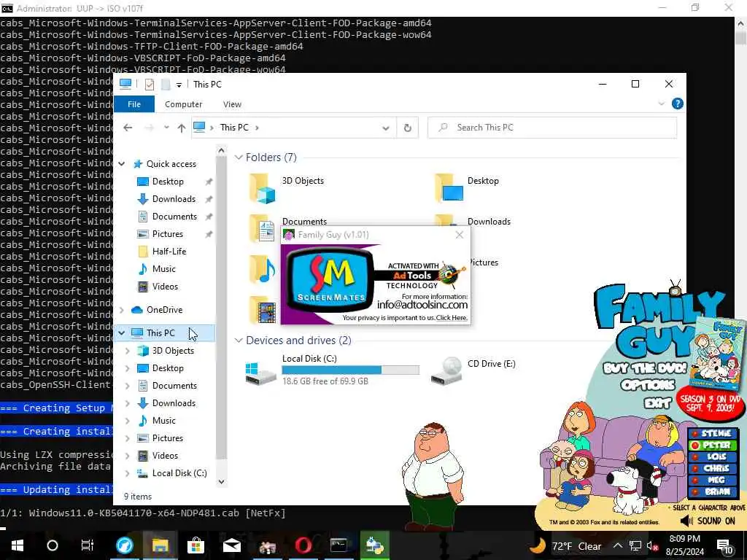The width and height of the screenshot is (747, 560).
Task: Click the privacy 'Click Here' link
Action: 452,318
